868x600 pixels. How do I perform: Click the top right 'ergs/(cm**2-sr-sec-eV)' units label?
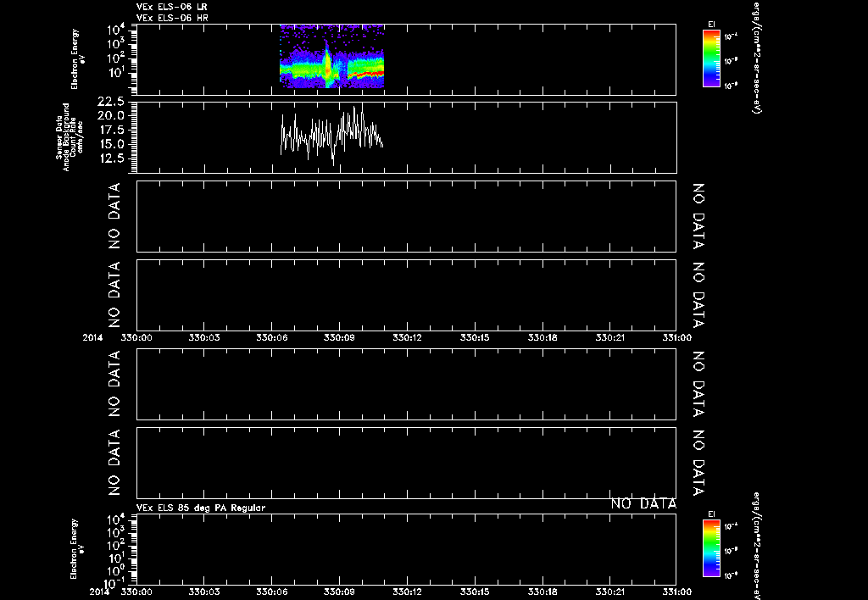tap(757, 58)
